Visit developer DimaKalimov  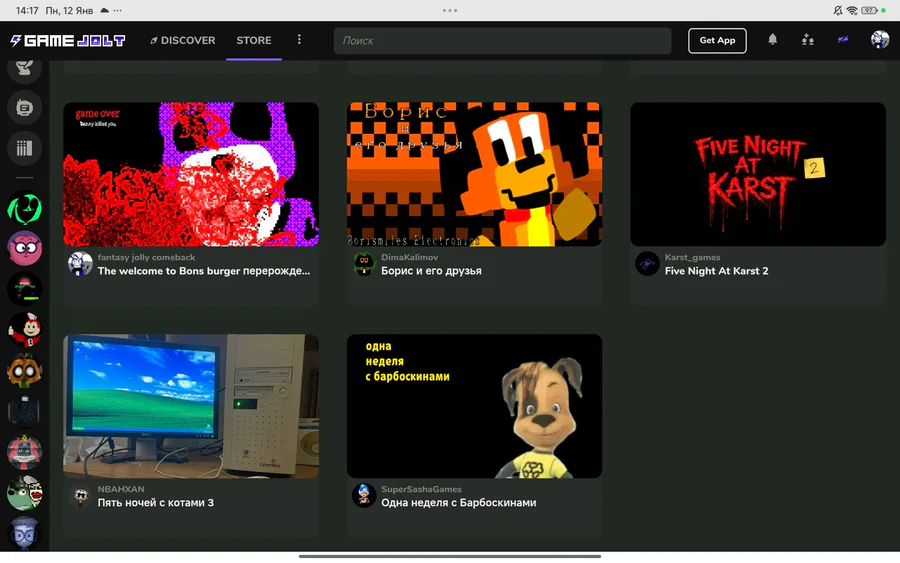(409, 258)
